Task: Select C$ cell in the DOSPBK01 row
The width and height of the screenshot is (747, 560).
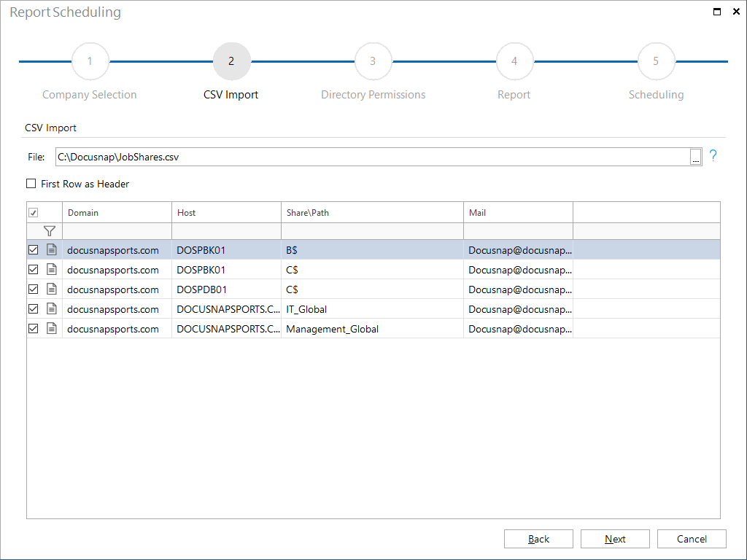Action: (373, 270)
